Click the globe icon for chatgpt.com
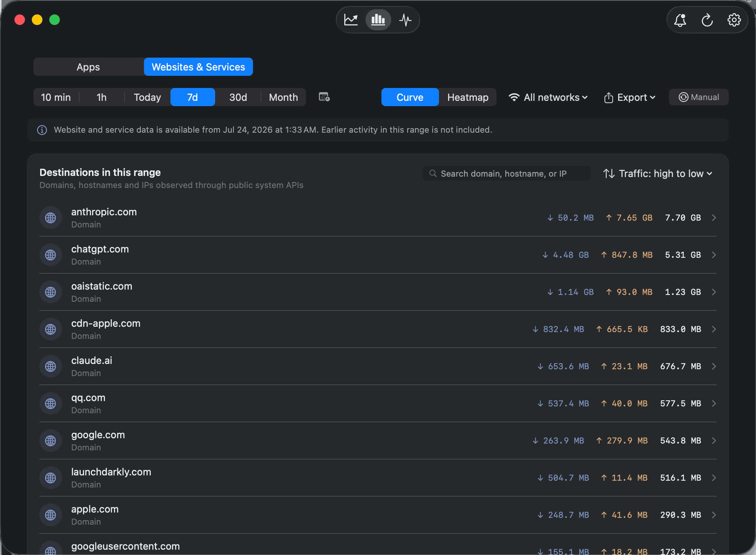 coord(51,255)
